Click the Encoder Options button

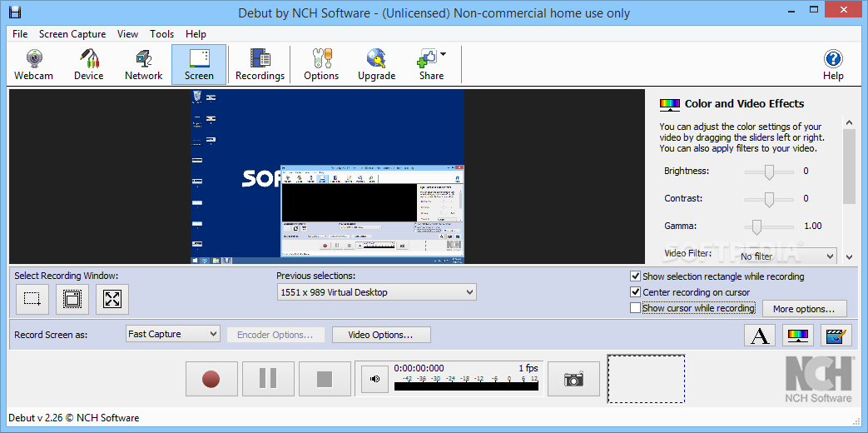click(275, 335)
